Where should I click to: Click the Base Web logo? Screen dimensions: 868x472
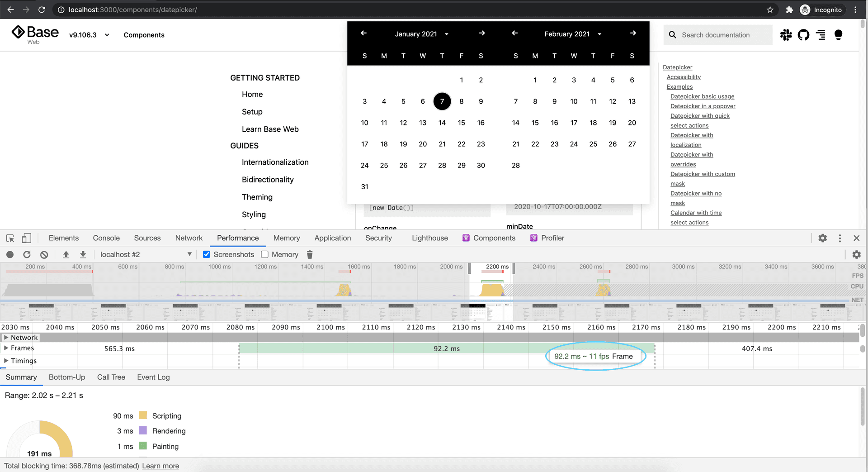tap(35, 34)
